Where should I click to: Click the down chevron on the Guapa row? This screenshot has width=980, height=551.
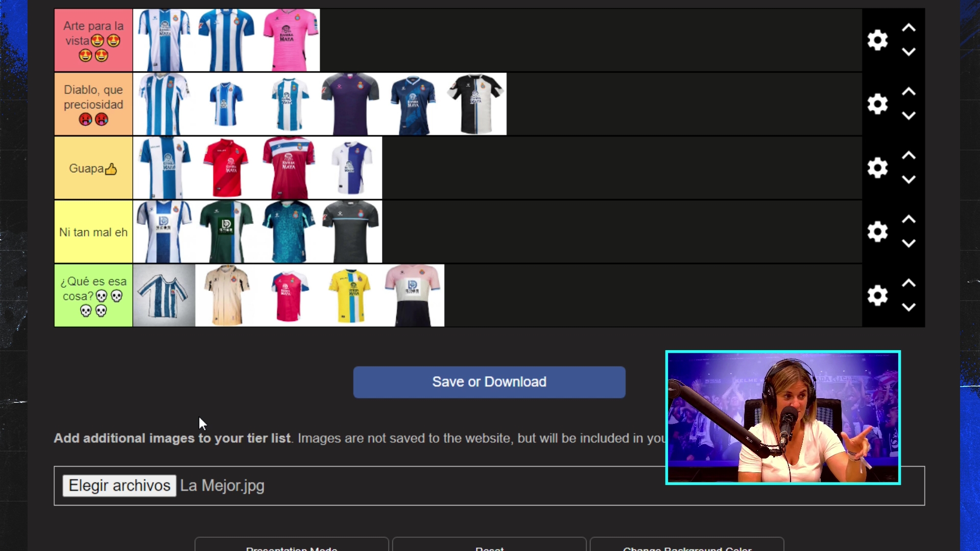point(909,180)
